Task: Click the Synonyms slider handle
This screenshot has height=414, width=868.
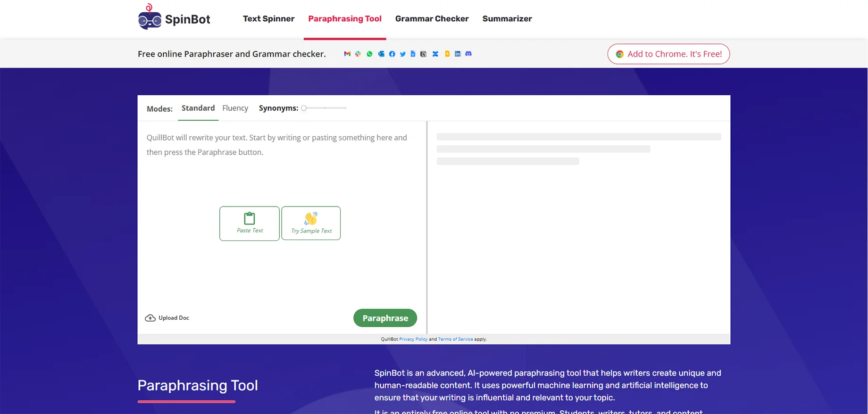Action: point(304,108)
